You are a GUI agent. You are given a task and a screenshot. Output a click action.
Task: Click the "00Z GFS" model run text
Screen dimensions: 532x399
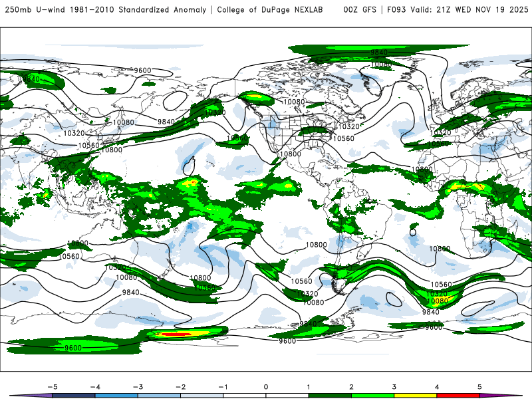(360, 9)
